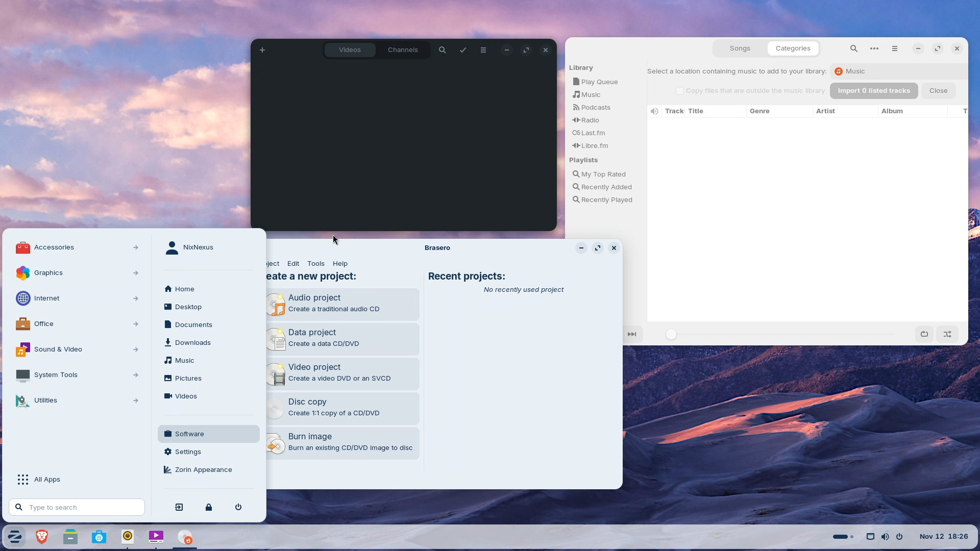
Task: Open the hamburger menu in the Videos window
Action: pos(483,49)
